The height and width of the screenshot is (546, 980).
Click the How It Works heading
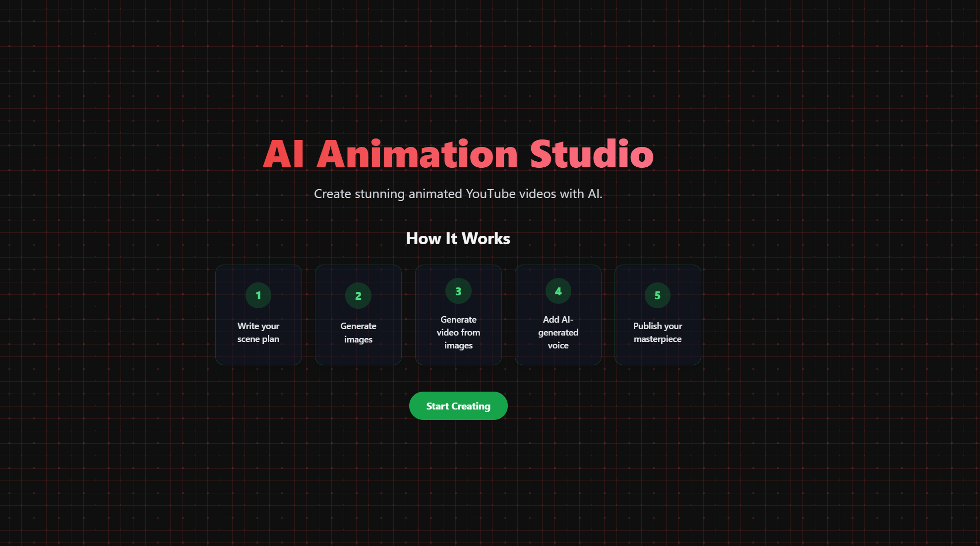[x=458, y=239]
